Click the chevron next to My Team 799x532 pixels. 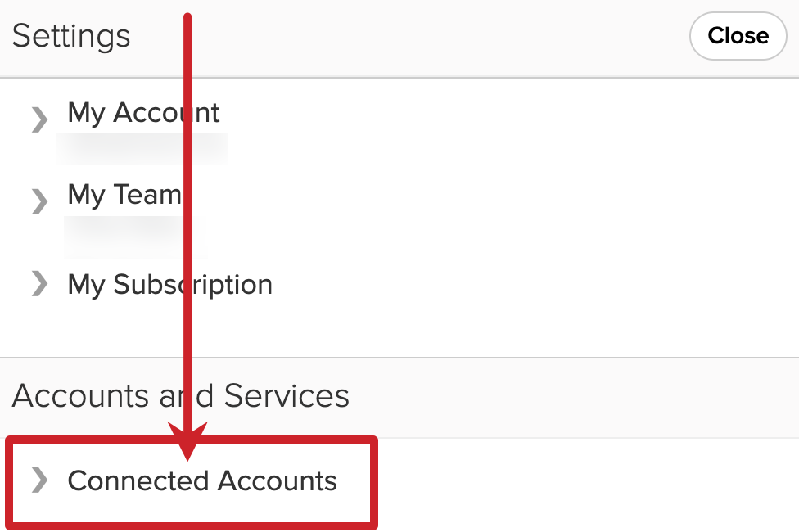pyautogui.click(x=38, y=201)
